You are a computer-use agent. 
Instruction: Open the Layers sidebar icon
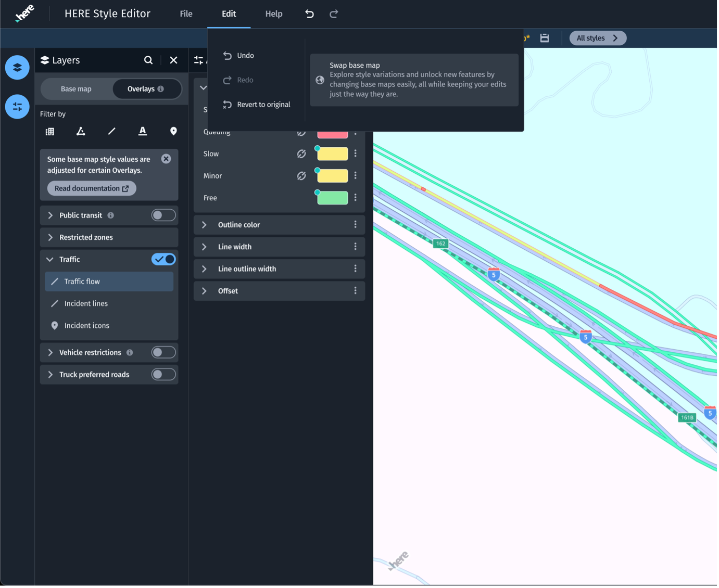click(17, 68)
